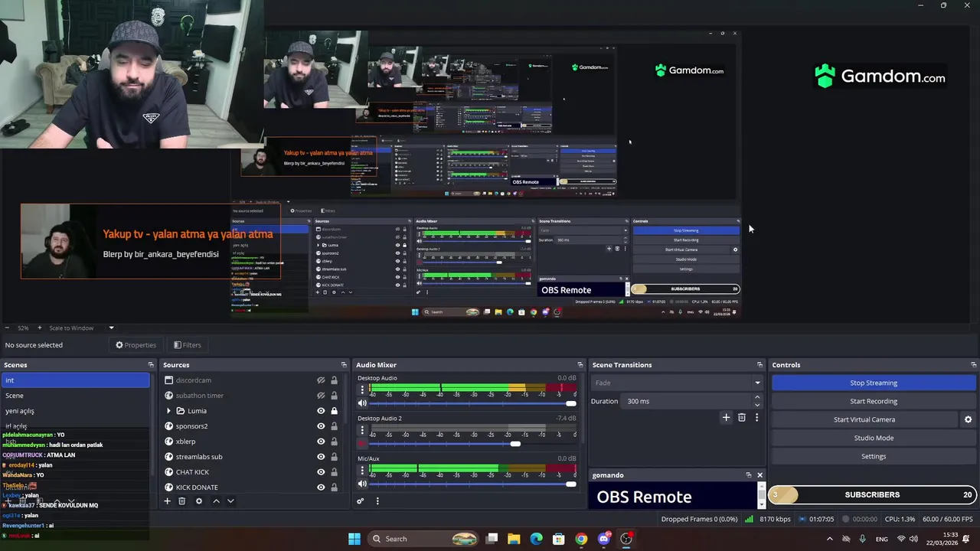Unlock the Lumia group
This screenshot has height=551, width=980.
point(334,411)
